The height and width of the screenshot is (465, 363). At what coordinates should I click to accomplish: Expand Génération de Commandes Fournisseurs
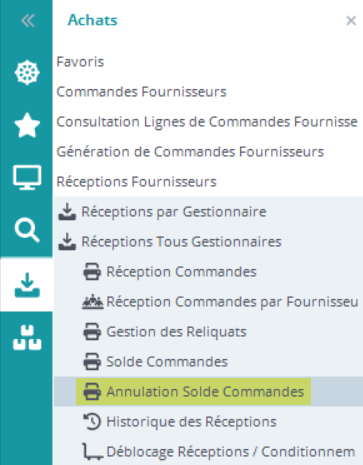pyautogui.click(x=190, y=152)
